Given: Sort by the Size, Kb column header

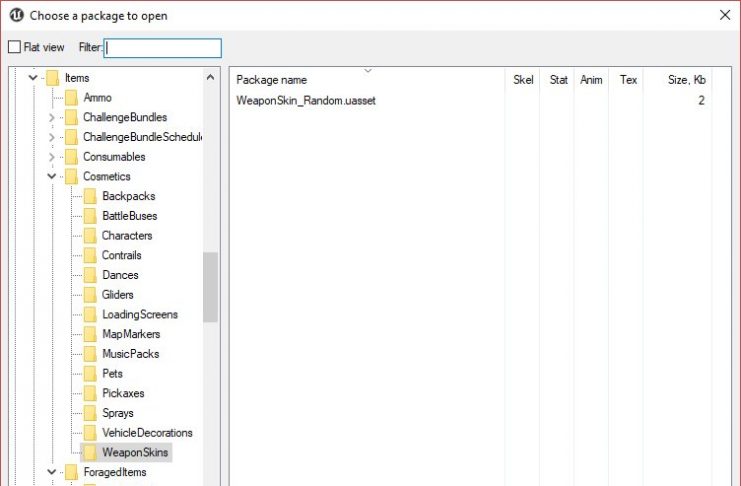Looking at the screenshot, I should tap(677, 79).
